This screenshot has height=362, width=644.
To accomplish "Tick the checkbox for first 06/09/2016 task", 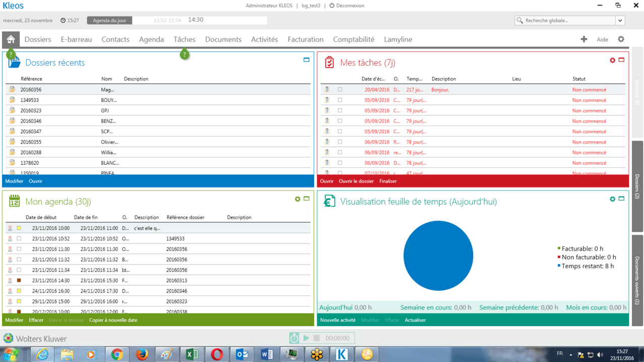I will [340, 142].
